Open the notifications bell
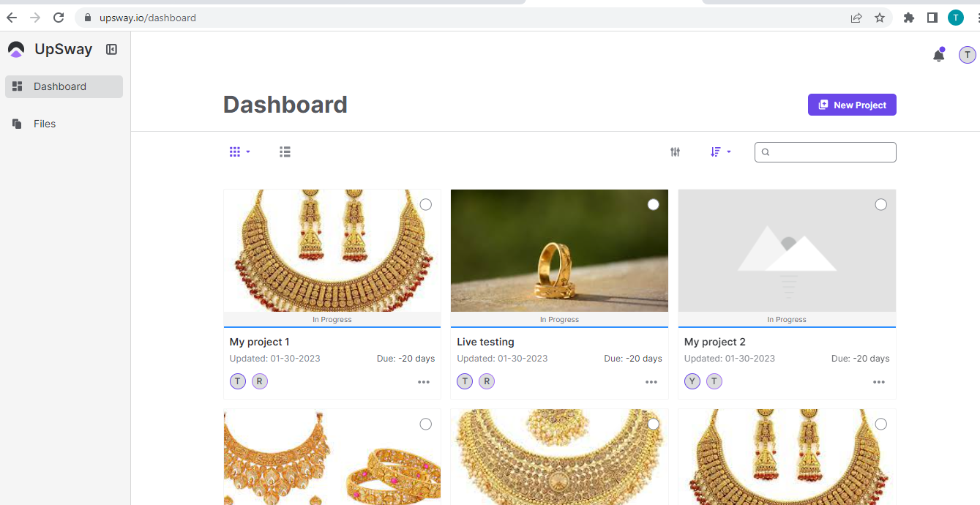The width and height of the screenshot is (980, 505). point(938,55)
